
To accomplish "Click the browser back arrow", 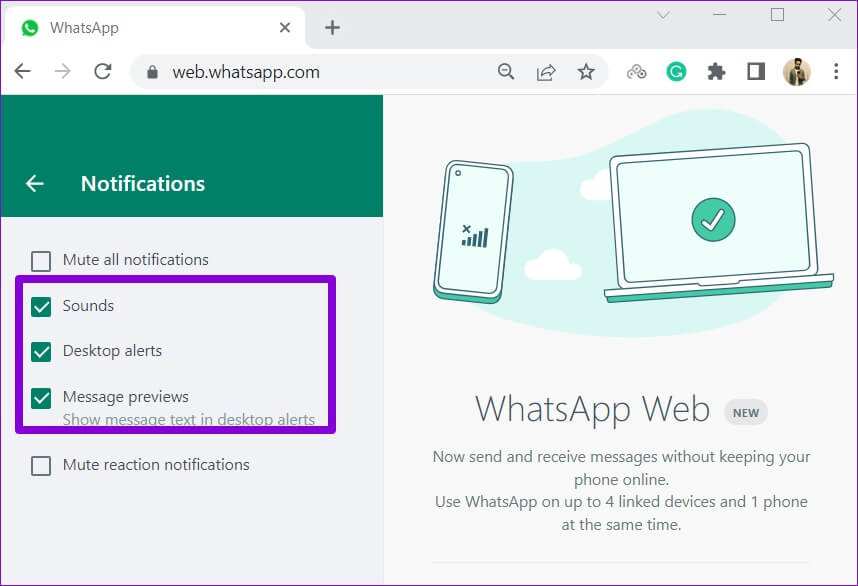I will [x=22, y=71].
